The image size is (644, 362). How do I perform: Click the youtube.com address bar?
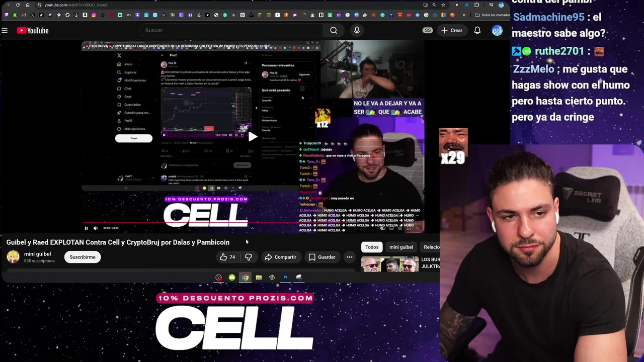pos(231,5)
